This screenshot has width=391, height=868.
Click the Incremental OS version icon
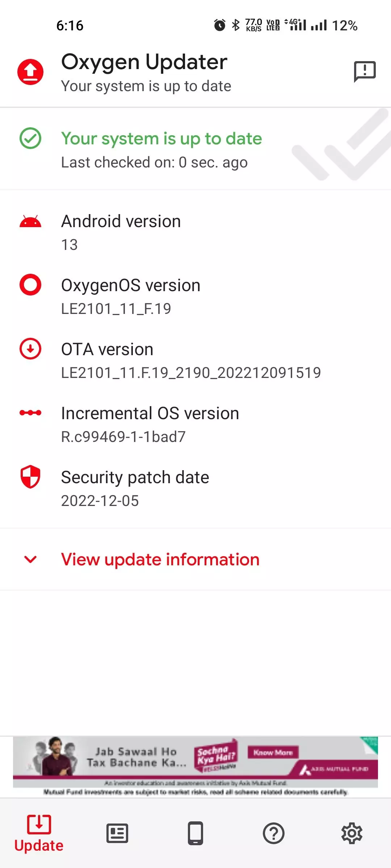point(30,413)
